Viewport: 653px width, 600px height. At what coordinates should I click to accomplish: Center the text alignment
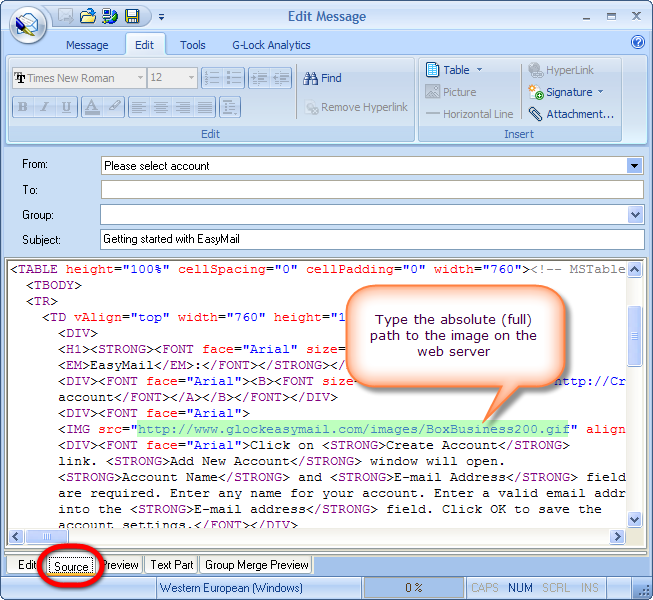tap(161, 107)
